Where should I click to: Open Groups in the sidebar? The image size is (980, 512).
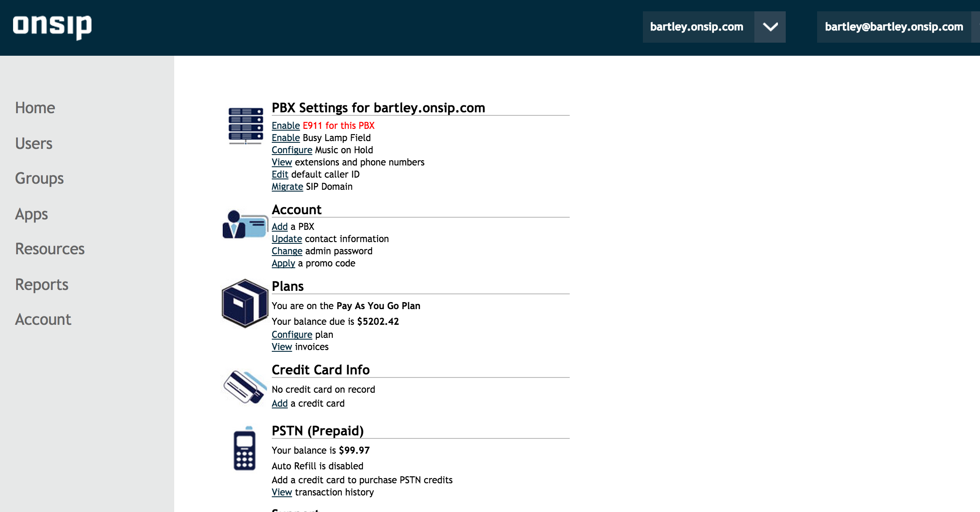coord(39,179)
